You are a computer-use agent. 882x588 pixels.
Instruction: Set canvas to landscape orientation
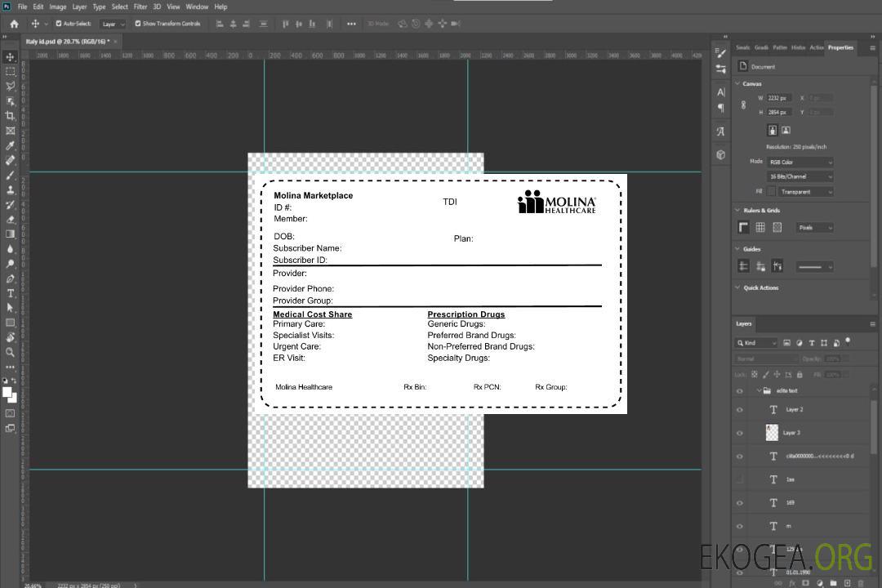(x=786, y=131)
